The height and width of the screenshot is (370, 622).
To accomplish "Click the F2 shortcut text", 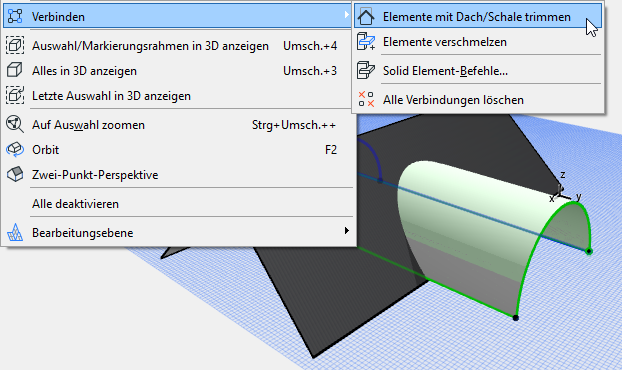I will coord(331,150).
